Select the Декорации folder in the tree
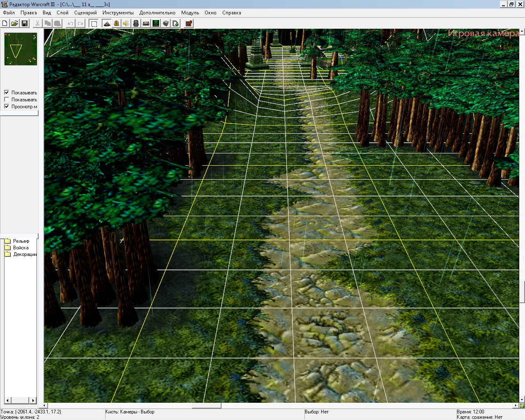This screenshot has height=420, width=525. pos(21,254)
